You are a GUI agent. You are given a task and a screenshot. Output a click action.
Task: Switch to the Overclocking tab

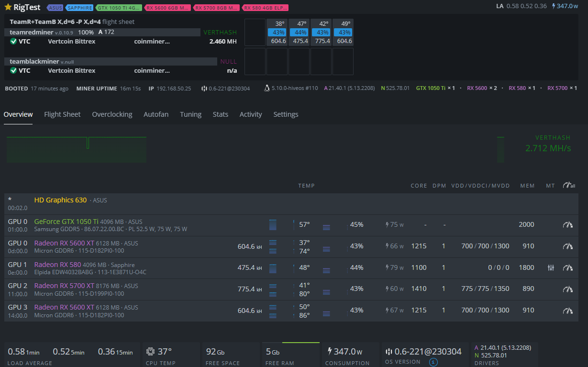click(x=112, y=114)
